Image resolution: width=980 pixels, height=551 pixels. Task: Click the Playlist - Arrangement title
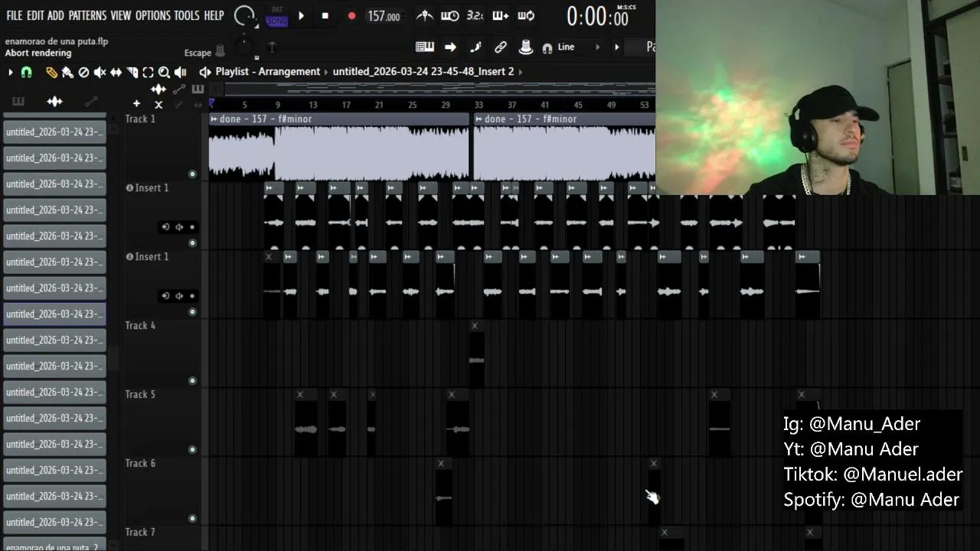point(267,71)
